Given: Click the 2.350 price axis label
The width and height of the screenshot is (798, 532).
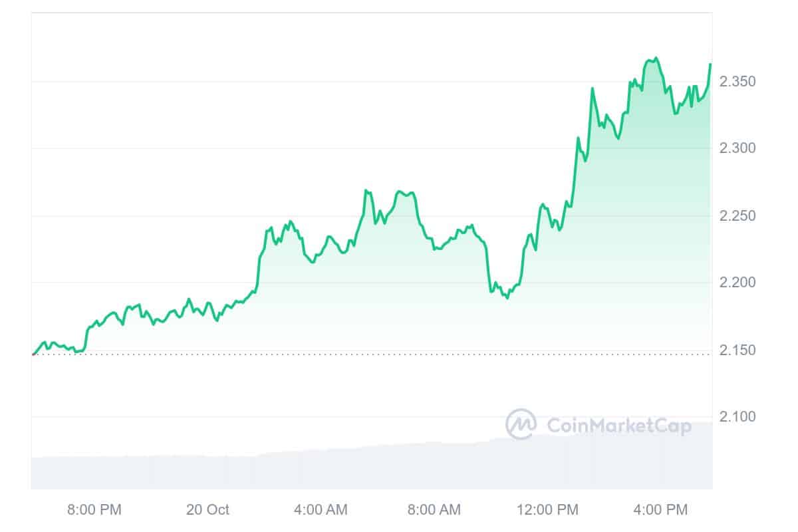Looking at the screenshot, I should pos(737,82).
